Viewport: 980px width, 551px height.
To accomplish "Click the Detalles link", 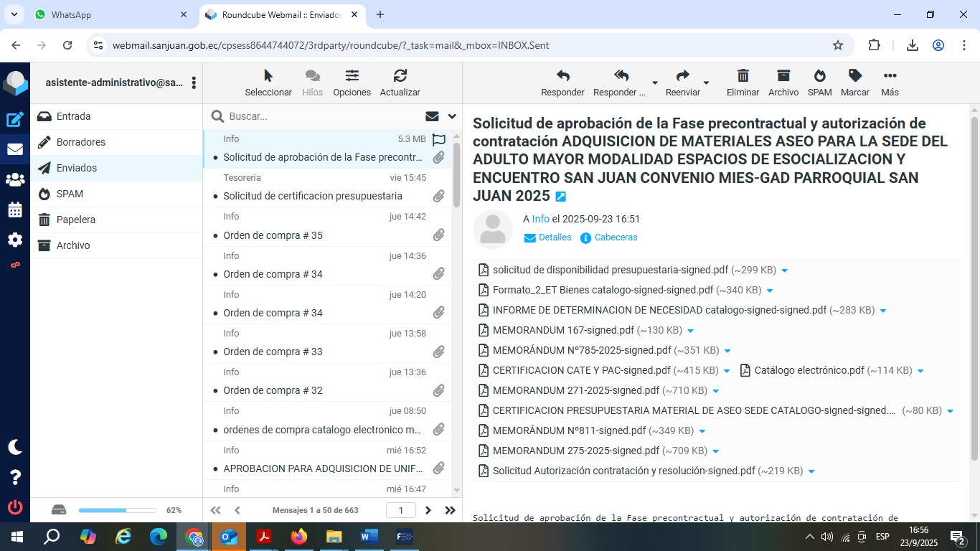I will tap(555, 237).
